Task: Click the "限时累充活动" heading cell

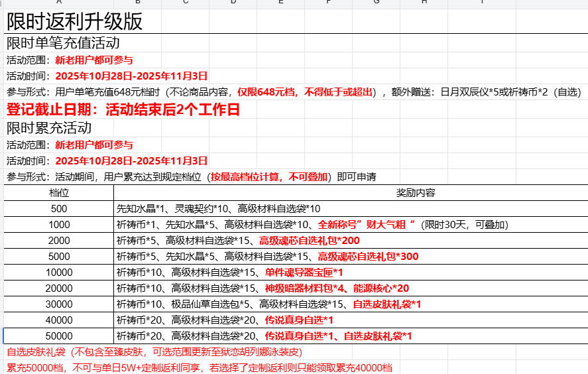Action: tap(49, 128)
